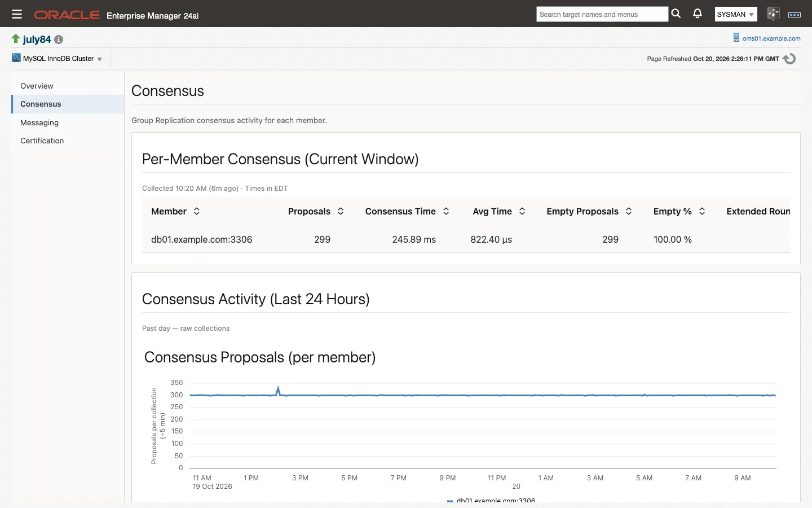
Task: Click the Enterprise Manager 24ai title
Action: [152, 16]
